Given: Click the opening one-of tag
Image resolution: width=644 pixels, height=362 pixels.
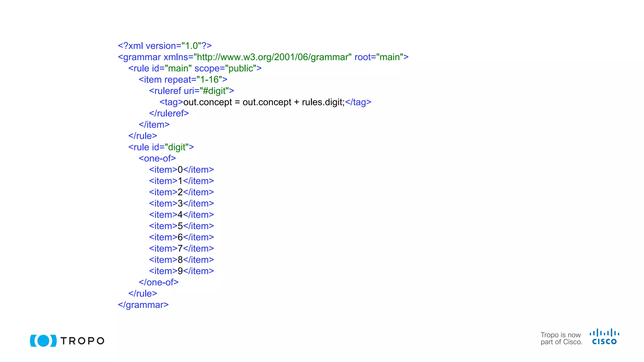Looking at the screenshot, I should (x=157, y=159).
